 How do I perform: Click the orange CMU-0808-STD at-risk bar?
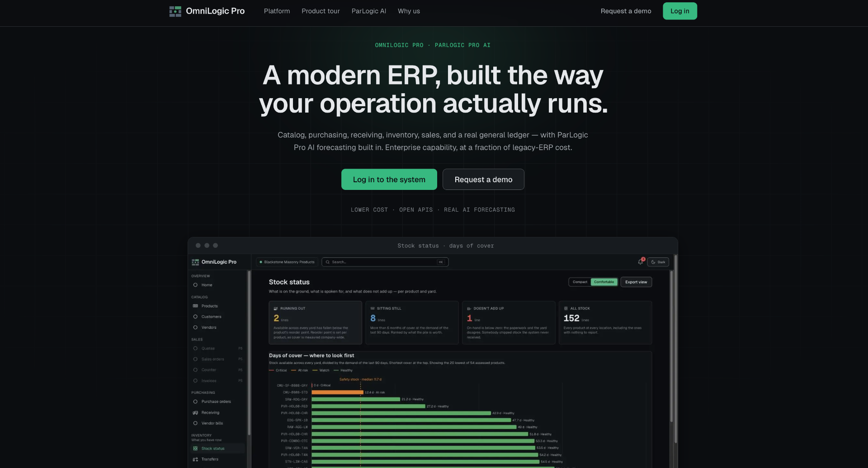pos(337,392)
